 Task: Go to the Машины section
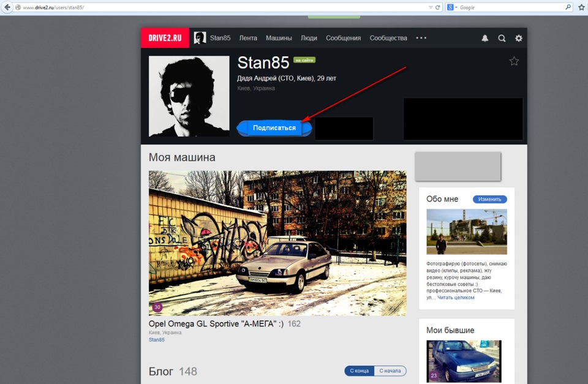(279, 38)
